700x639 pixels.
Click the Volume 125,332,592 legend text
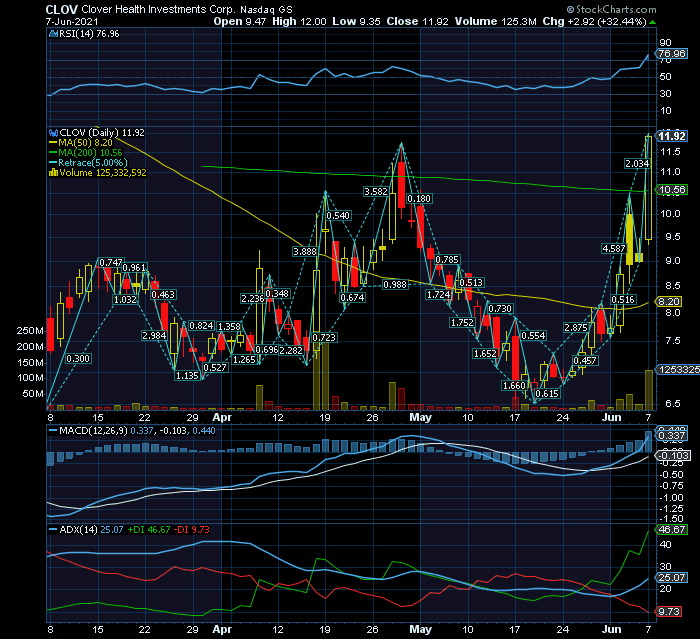(x=103, y=173)
